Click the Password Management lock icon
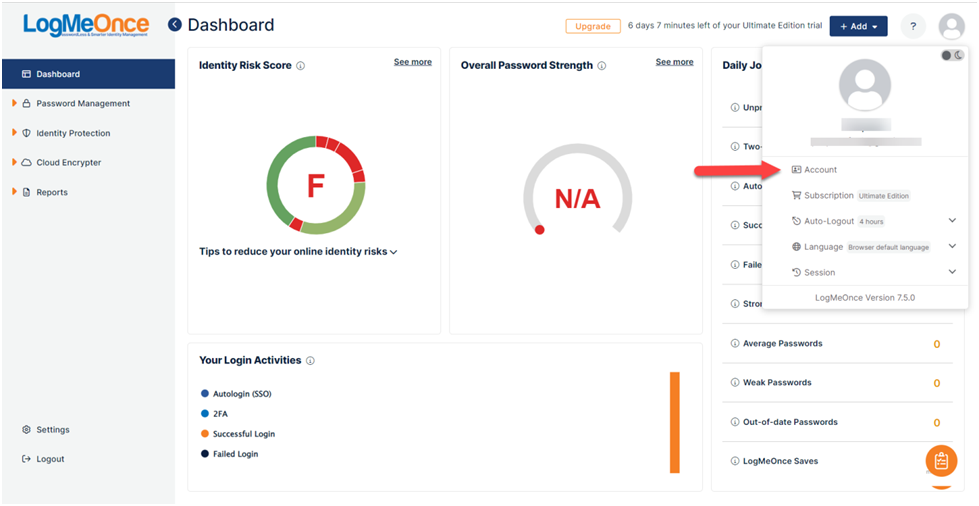The image size is (979, 506). coord(26,104)
